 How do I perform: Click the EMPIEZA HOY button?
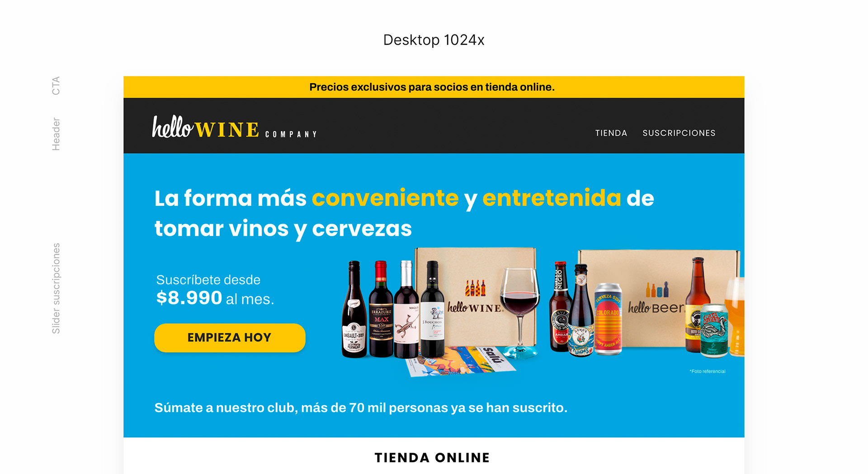point(230,337)
